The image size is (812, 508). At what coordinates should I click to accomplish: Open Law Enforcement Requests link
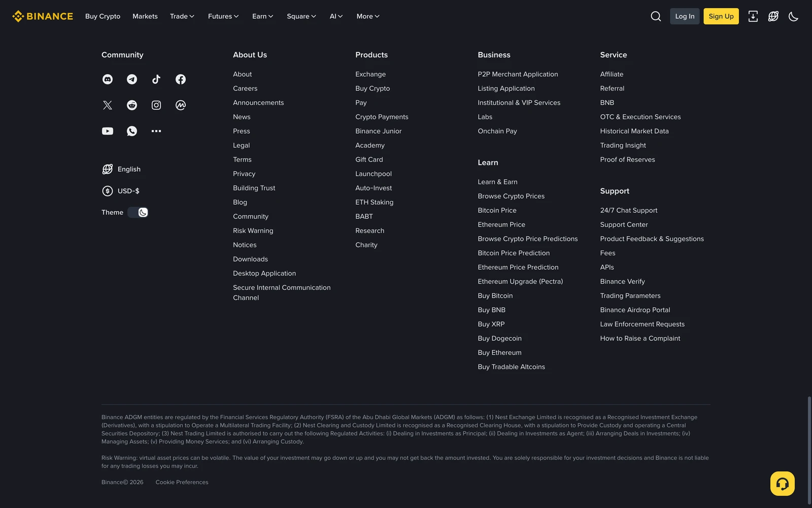click(642, 324)
